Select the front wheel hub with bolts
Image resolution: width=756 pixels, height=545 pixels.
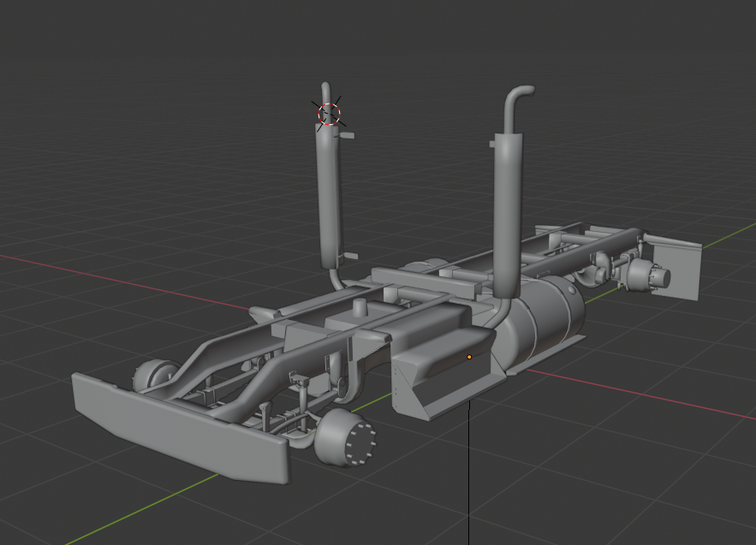pyautogui.click(x=345, y=437)
